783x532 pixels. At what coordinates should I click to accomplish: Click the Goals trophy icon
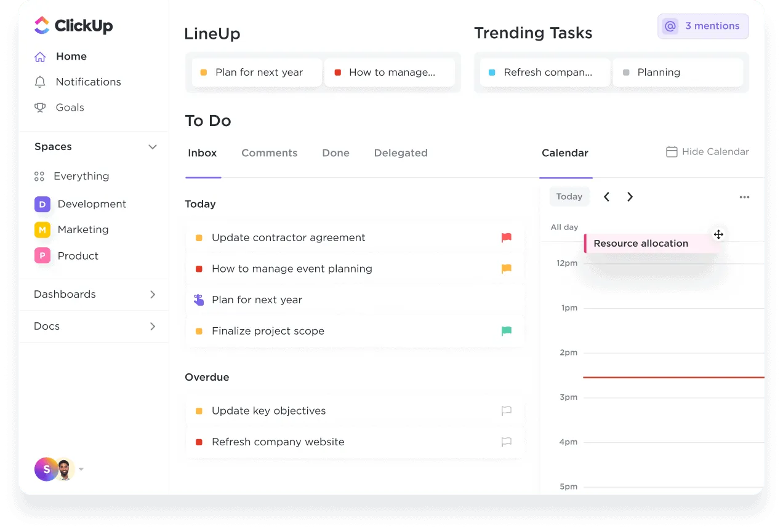(x=40, y=108)
